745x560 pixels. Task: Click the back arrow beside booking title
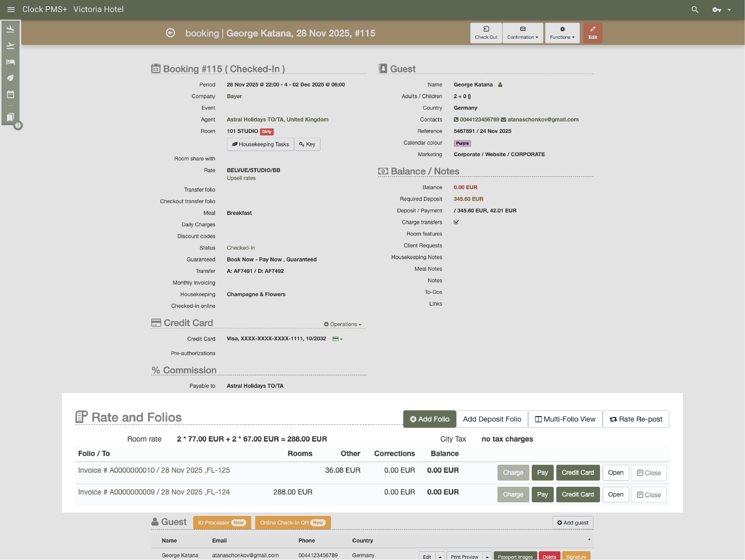[x=170, y=33]
